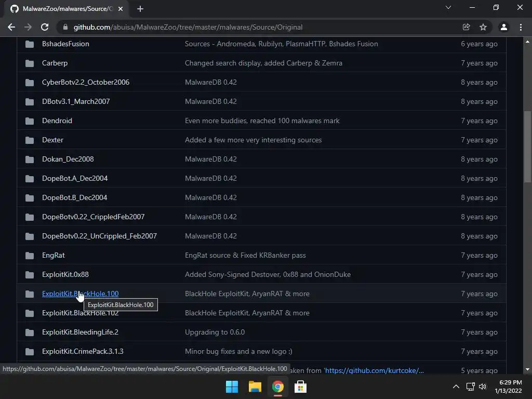Click the folder icon beside Dokan_Dec2008

(30, 159)
